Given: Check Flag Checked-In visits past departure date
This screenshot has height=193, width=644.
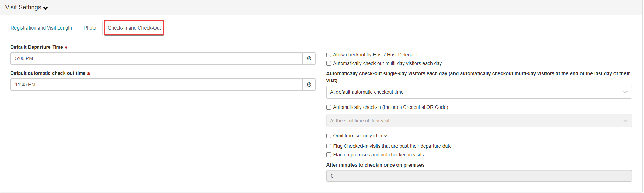Looking at the screenshot, I should coord(329,146).
